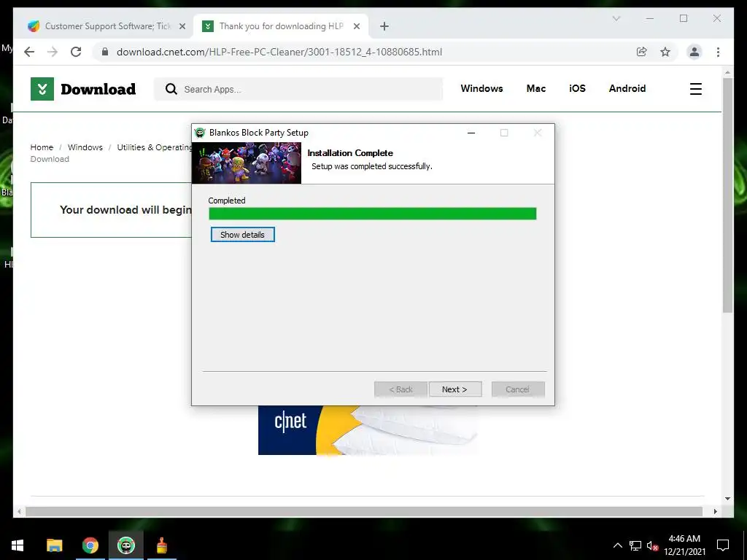The image size is (747, 560).
Task: Click the paintbrush cleaner taskbar icon
Action: 162,545
